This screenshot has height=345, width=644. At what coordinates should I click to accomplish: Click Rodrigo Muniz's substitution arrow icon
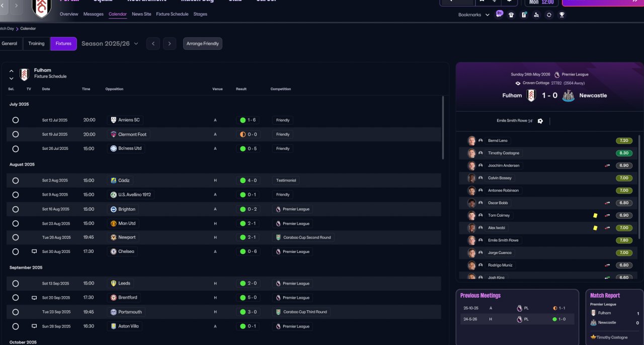607,265
